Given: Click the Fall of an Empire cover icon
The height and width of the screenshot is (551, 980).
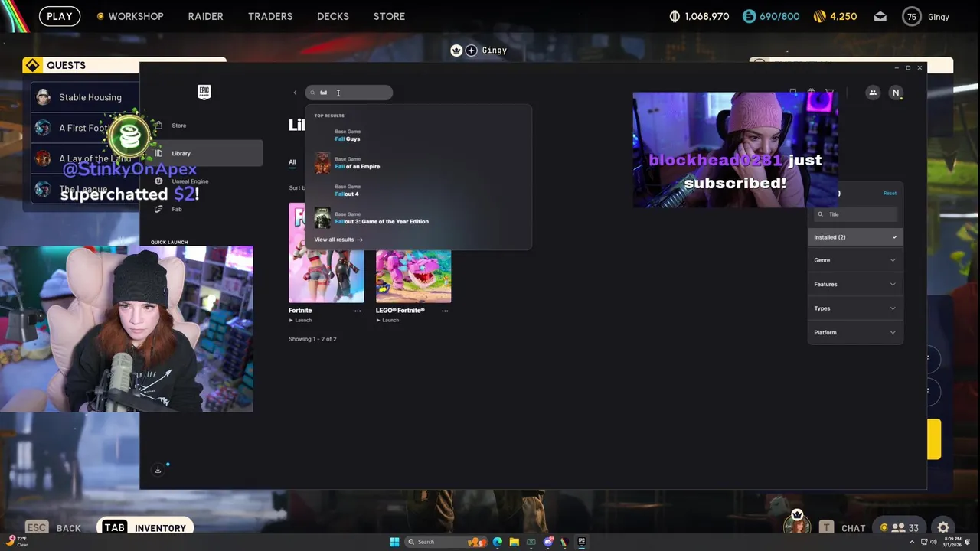Looking at the screenshot, I should [x=322, y=163].
